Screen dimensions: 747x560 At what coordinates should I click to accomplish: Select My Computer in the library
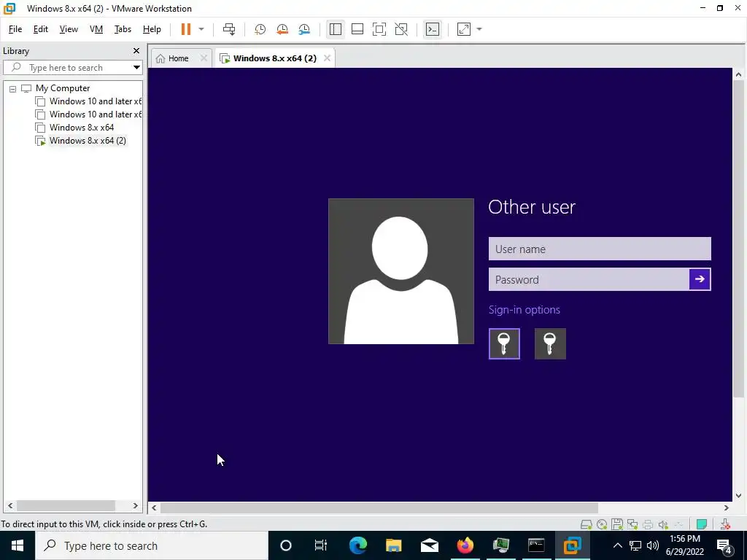pos(63,88)
